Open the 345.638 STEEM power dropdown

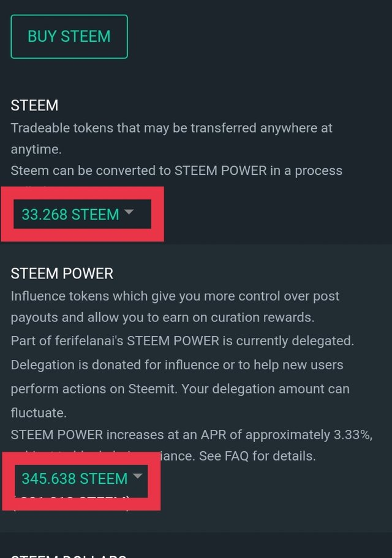pyautogui.click(x=81, y=478)
